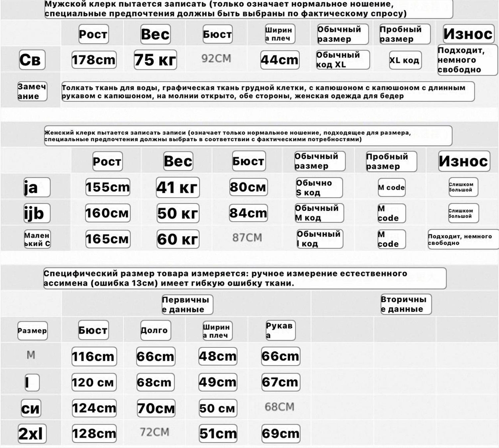Viewport: 499px width, 448px height.
Task: Click the 155cm height in ja row
Action: coord(107,187)
